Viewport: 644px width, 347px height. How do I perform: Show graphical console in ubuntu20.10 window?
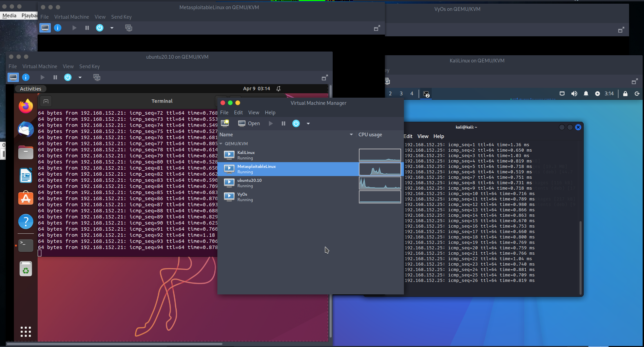[x=13, y=77]
